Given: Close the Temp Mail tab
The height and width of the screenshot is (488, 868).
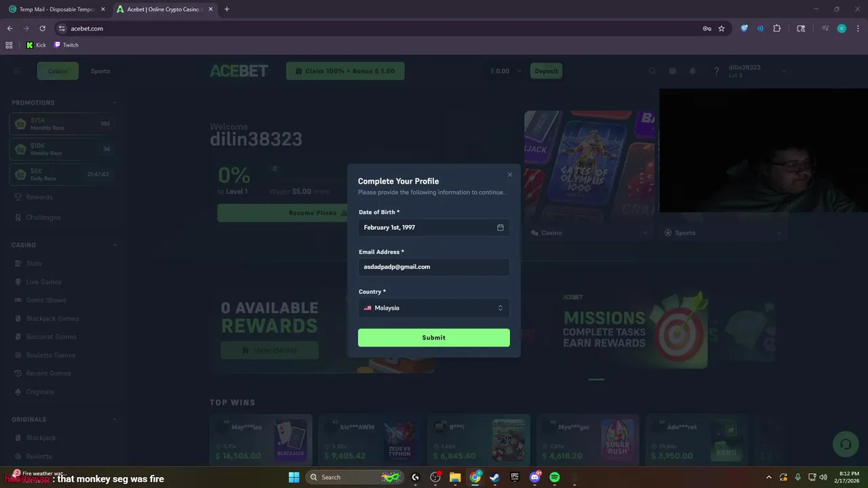Looking at the screenshot, I should (103, 9).
